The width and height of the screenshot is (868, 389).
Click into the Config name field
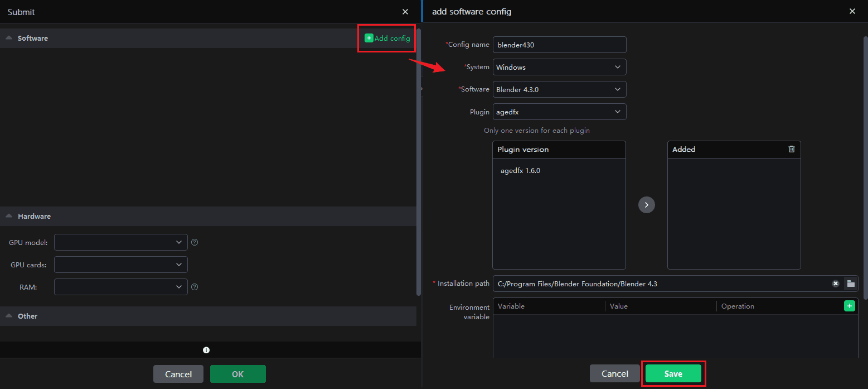click(559, 45)
